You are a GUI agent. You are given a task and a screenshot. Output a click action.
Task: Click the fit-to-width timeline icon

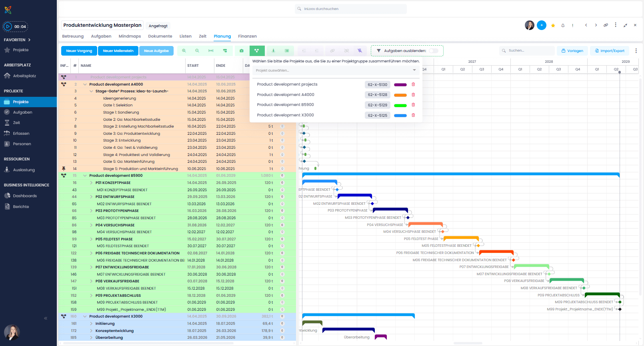(x=211, y=51)
